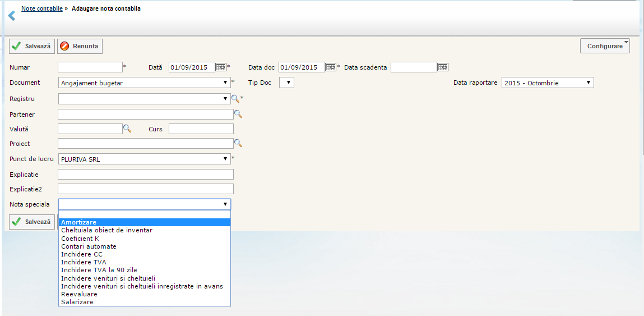Click Partener lookup magnifier icon
Screen dimensions: 644x316
pyautogui.click(x=238, y=114)
